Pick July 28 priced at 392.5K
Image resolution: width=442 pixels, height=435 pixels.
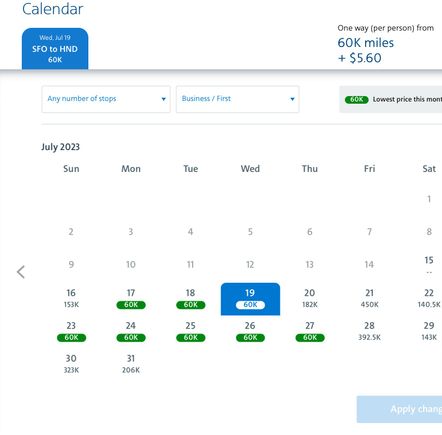pos(369,332)
